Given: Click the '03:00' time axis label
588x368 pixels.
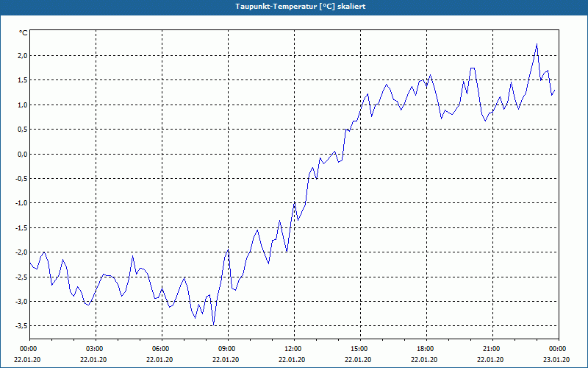Looking at the screenshot, I should (x=96, y=349).
